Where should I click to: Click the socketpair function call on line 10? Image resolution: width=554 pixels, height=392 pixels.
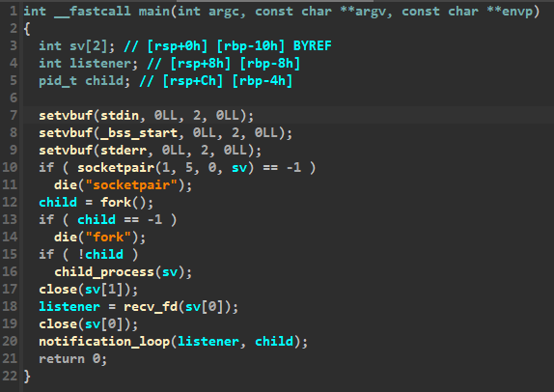pos(116,168)
